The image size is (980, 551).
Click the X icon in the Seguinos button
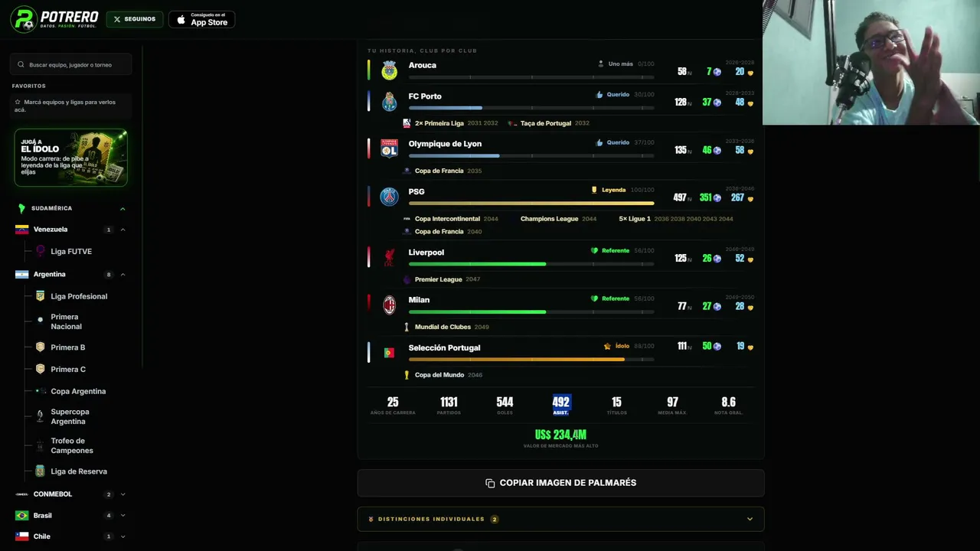(x=116, y=19)
